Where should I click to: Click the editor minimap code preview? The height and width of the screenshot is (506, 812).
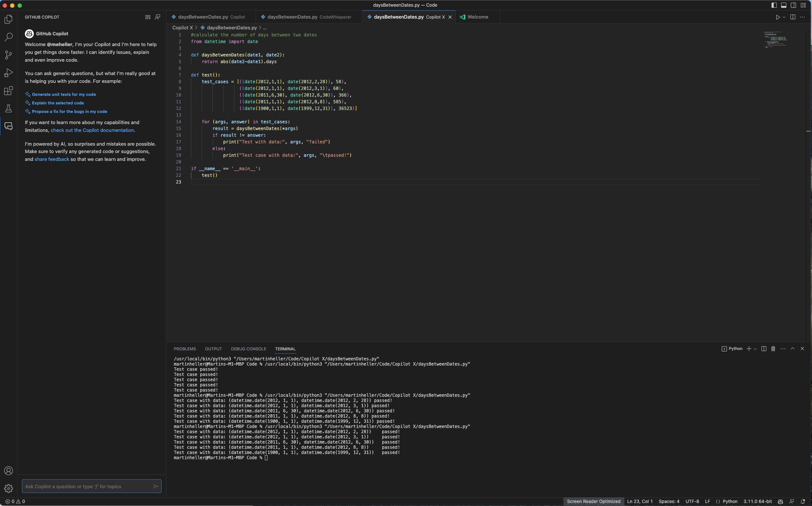click(x=775, y=39)
